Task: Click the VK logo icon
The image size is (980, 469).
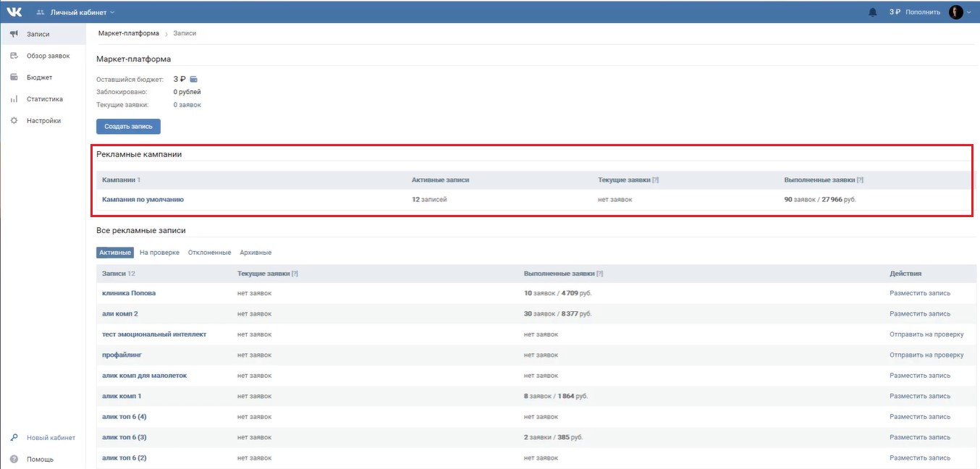Action: click(14, 12)
